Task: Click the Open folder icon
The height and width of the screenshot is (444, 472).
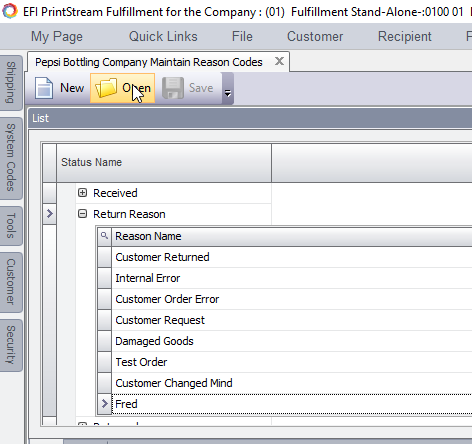Action: pyautogui.click(x=106, y=88)
